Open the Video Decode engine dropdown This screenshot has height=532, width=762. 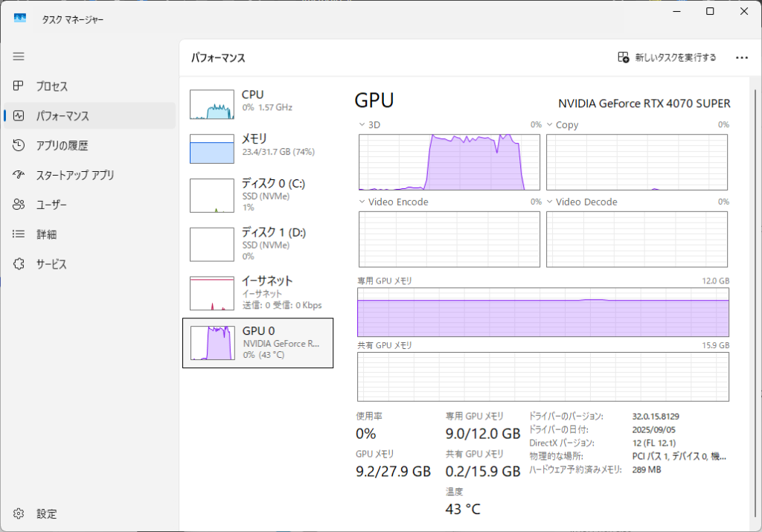[550, 202]
